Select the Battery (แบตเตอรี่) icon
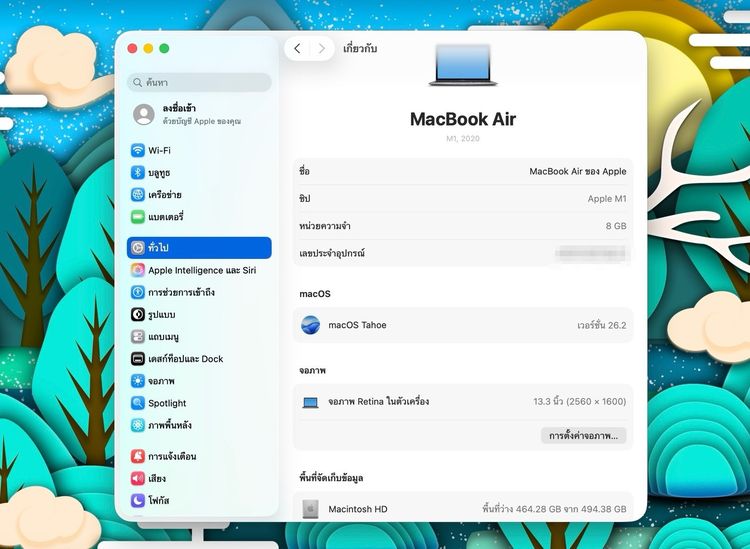Viewport: 750px width, 549px height. coord(138,217)
